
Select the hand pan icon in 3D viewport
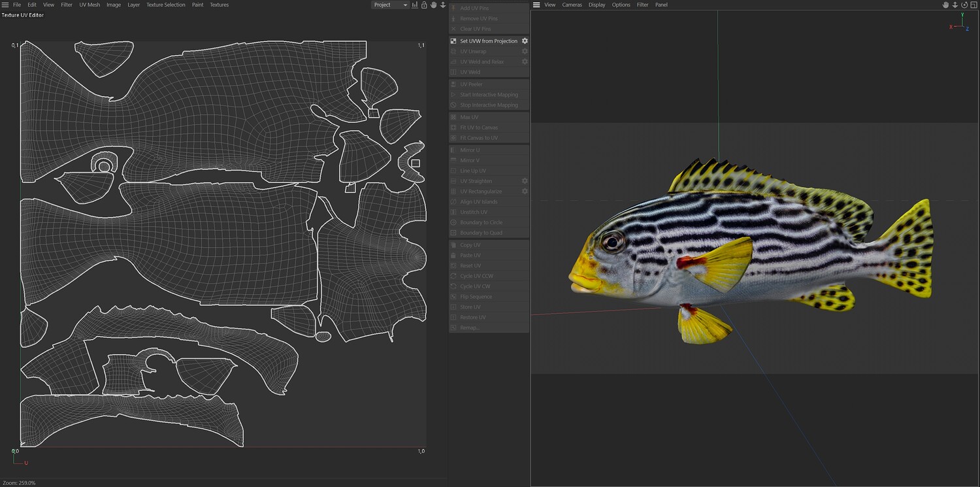(x=945, y=5)
